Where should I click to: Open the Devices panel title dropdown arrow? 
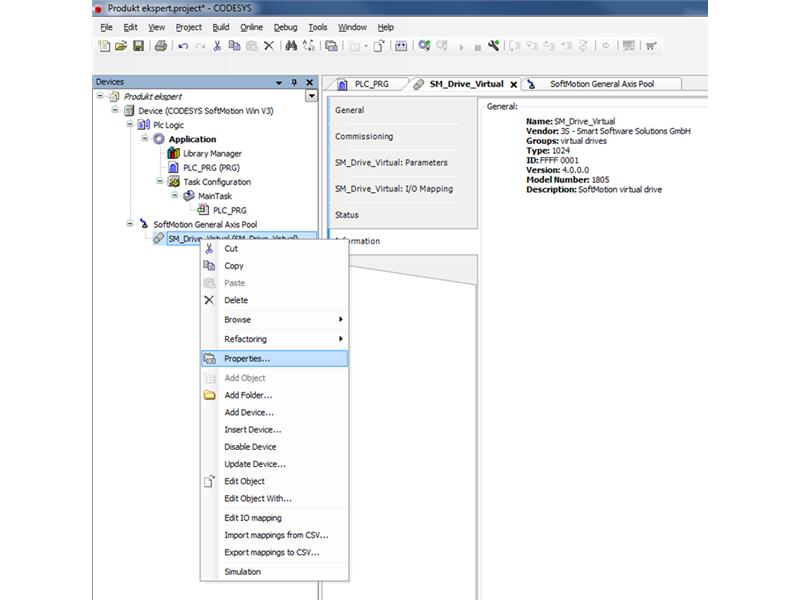pos(279,82)
